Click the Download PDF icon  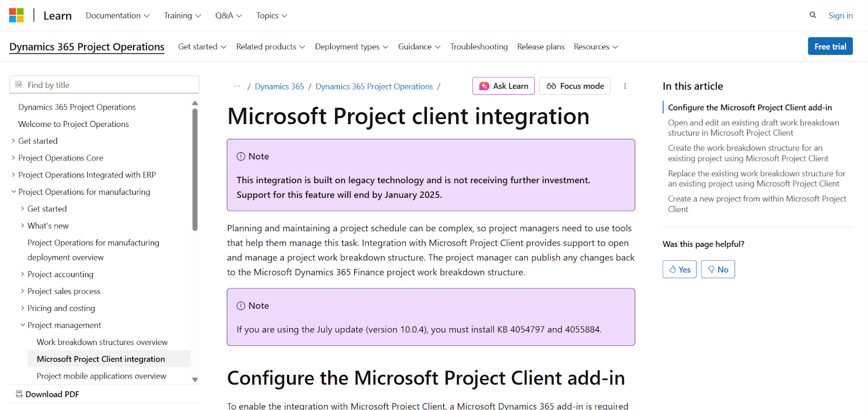[x=20, y=394]
